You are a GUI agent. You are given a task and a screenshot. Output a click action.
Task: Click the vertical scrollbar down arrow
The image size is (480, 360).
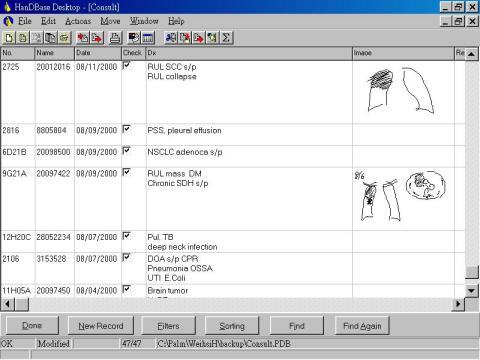[x=471, y=291]
